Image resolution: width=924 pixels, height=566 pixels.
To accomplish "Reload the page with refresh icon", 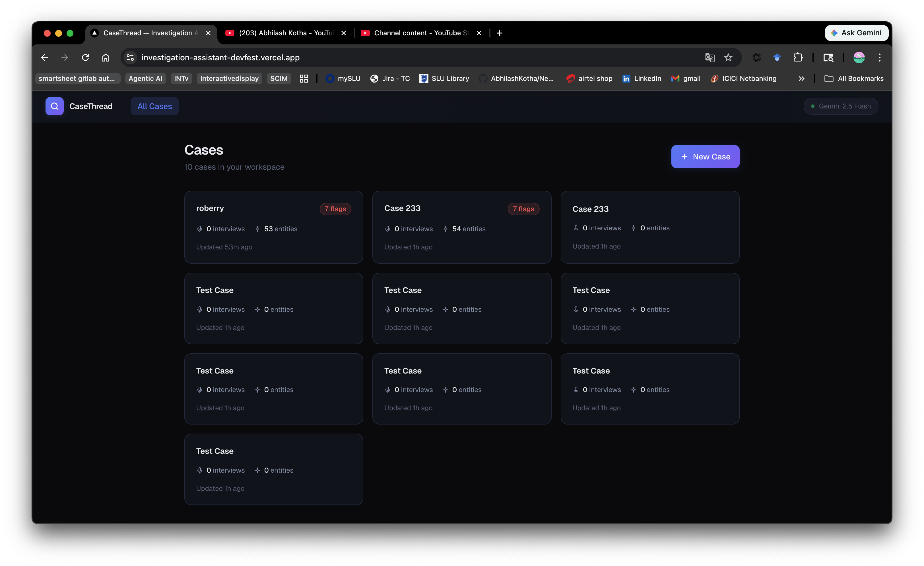I will [86, 58].
